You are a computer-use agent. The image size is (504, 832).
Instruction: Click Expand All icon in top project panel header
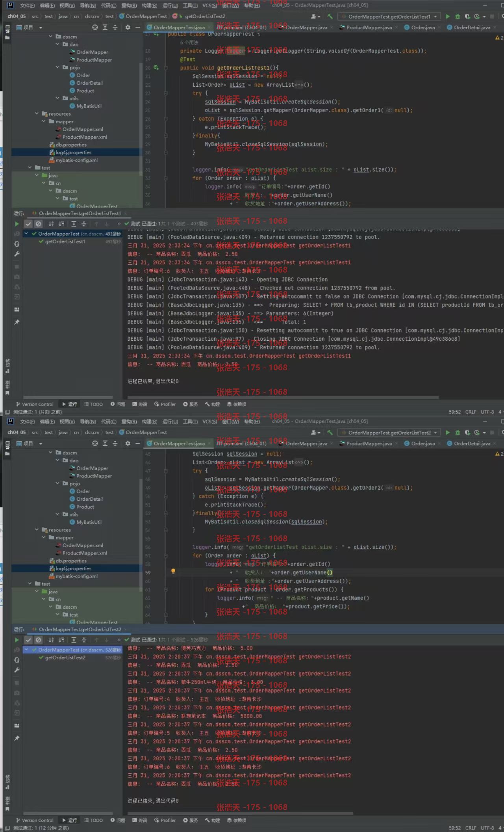[x=105, y=27]
